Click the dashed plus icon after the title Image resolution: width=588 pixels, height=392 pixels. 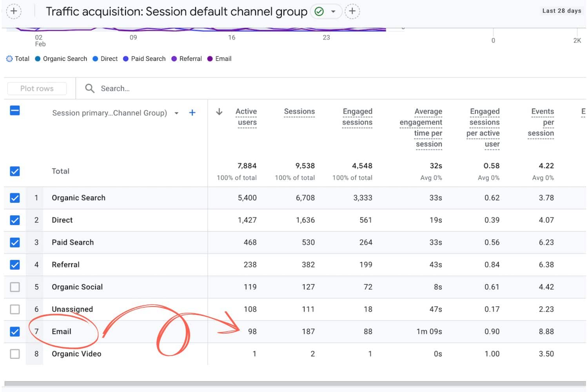(352, 11)
